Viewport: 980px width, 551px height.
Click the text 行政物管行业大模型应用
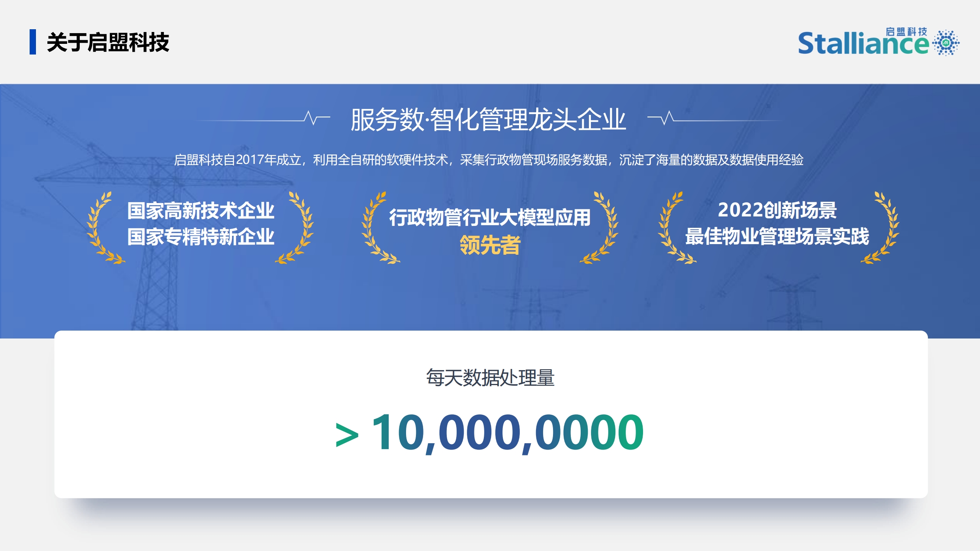click(x=490, y=217)
